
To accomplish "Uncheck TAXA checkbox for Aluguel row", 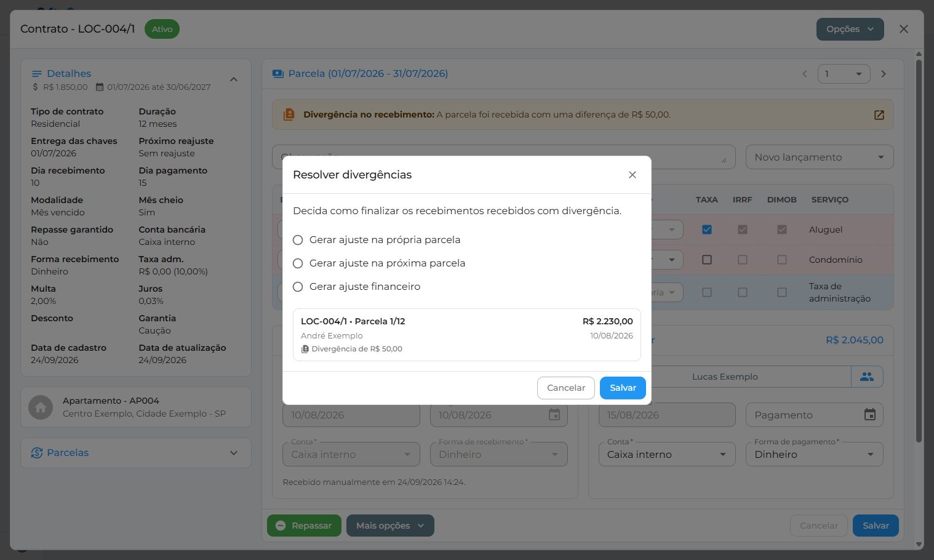I will (707, 230).
